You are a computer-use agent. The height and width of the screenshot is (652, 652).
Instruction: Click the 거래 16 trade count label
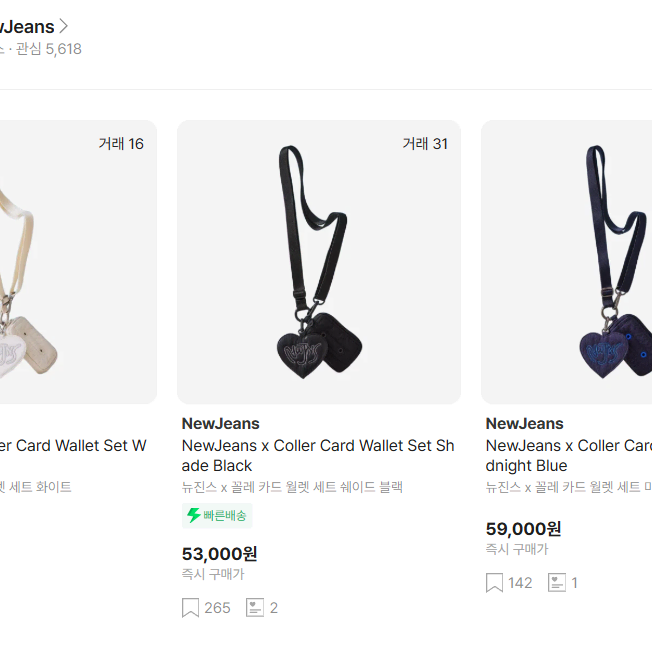pos(121,144)
